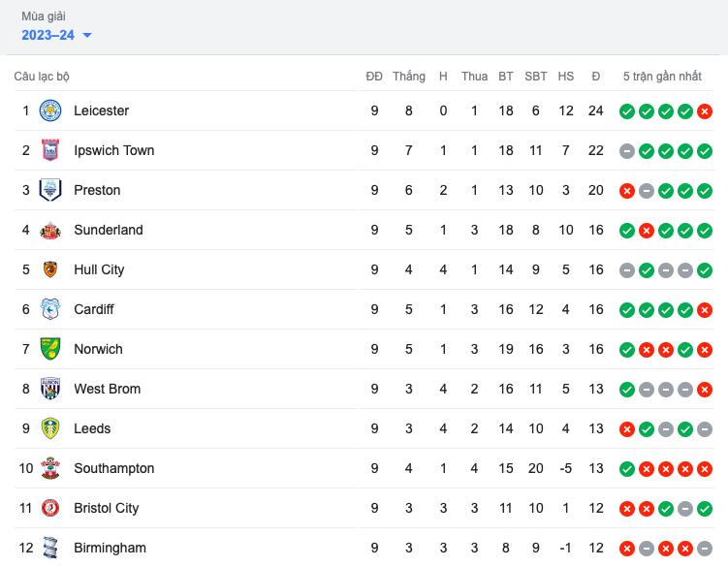Click the 'HS' column header
This screenshot has width=728, height=567.
point(566,77)
